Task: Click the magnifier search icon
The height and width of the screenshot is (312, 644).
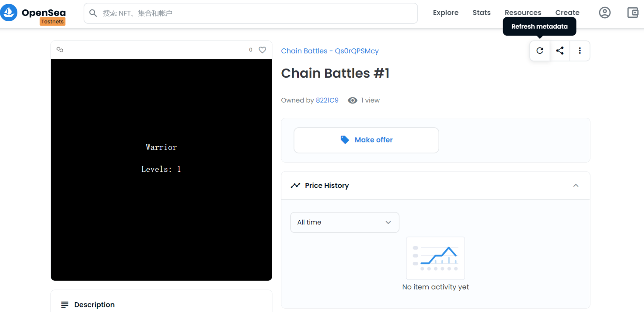Action: tap(93, 13)
